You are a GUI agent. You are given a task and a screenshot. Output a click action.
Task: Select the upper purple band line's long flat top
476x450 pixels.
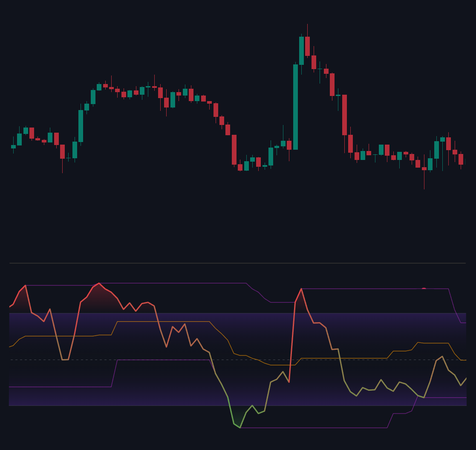[170, 283]
